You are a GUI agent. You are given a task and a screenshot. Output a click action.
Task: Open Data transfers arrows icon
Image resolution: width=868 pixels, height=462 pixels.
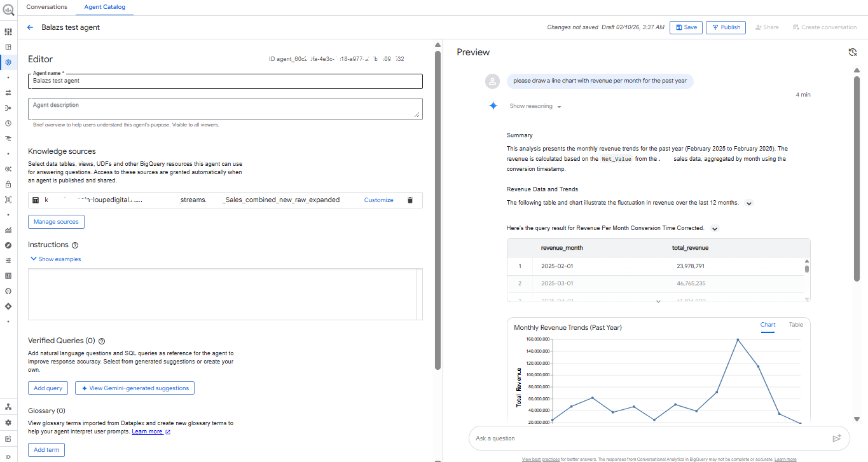coord(8,93)
